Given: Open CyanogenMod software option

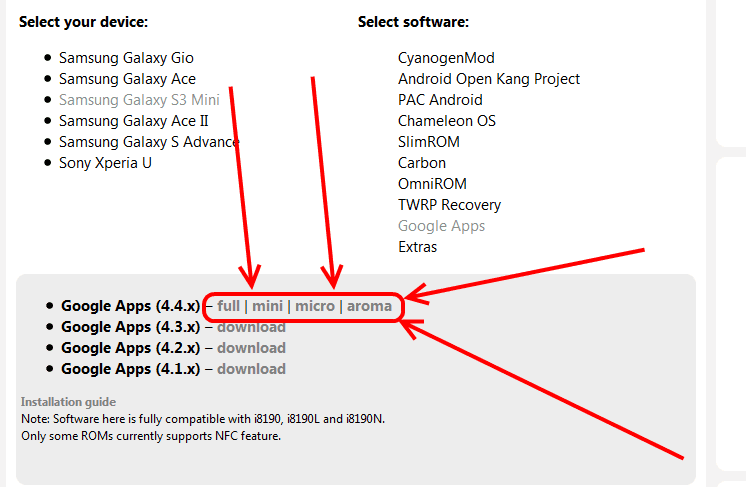Looking at the screenshot, I should point(446,58).
